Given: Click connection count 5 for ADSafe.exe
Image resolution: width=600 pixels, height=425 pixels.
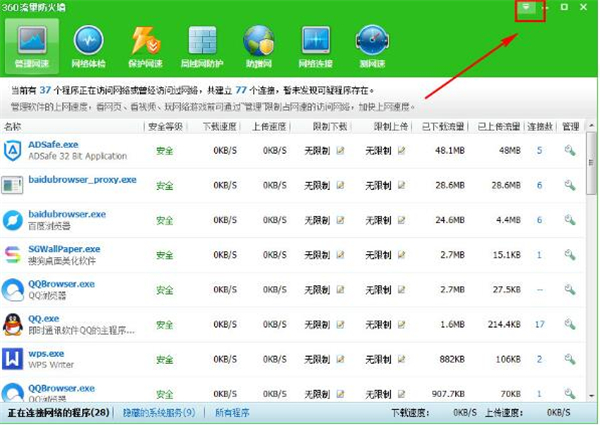Looking at the screenshot, I should (x=539, y=150).
